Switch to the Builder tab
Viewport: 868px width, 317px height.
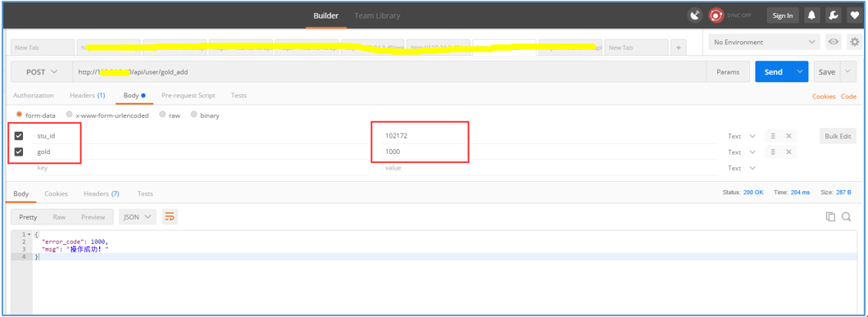pyautogui.click(x=326, y=16)
